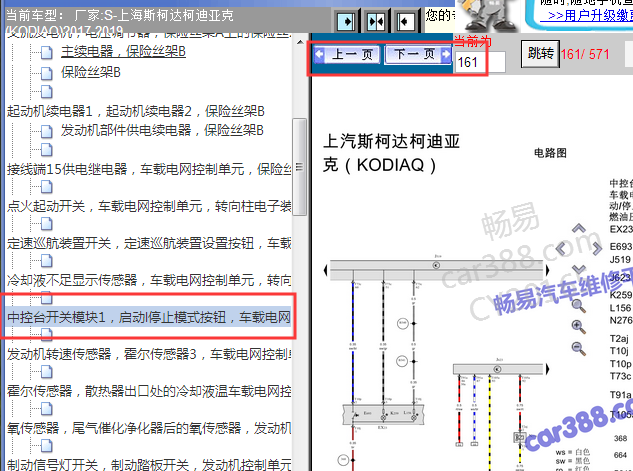Click the 跳转 jump button
This screenshot has width=633, height=471.
pyautogui.click(x=540, y=53)
